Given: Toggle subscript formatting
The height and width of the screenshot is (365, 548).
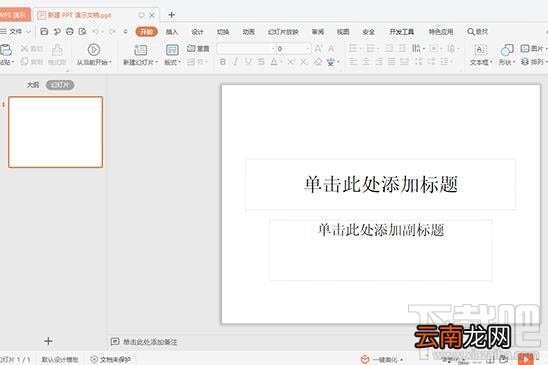Looking at the screenshot, I should (x=304, y=62).
